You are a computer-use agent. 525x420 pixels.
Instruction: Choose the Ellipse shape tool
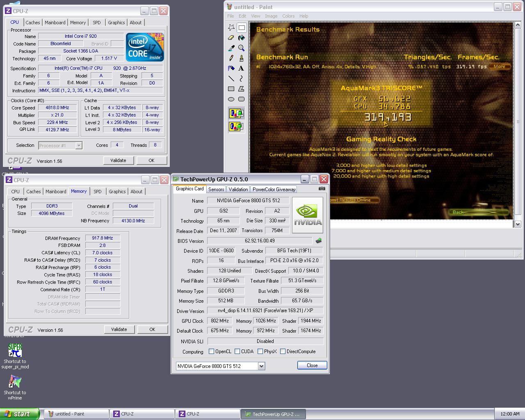coord(231,99)
